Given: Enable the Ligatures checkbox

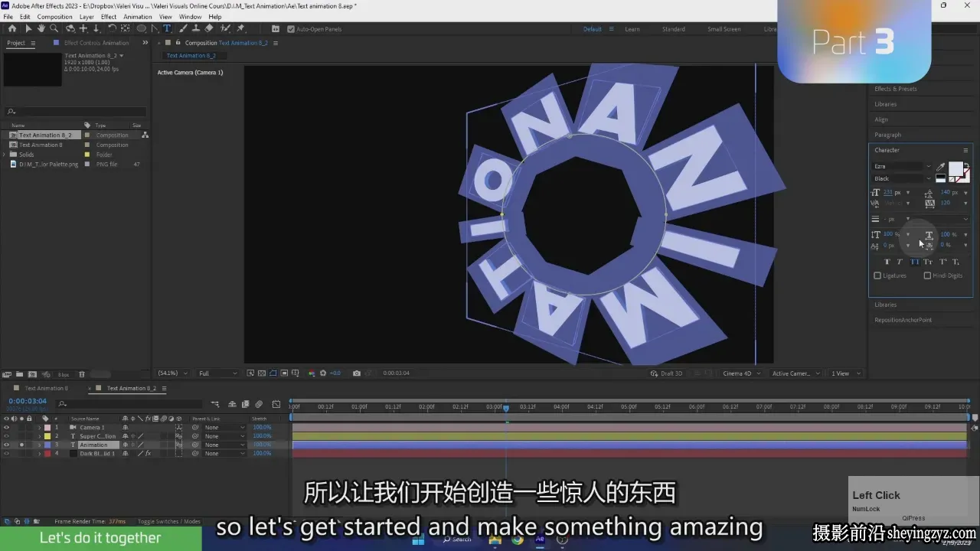Looking at the screenshot, I should [x=877, y=275].
